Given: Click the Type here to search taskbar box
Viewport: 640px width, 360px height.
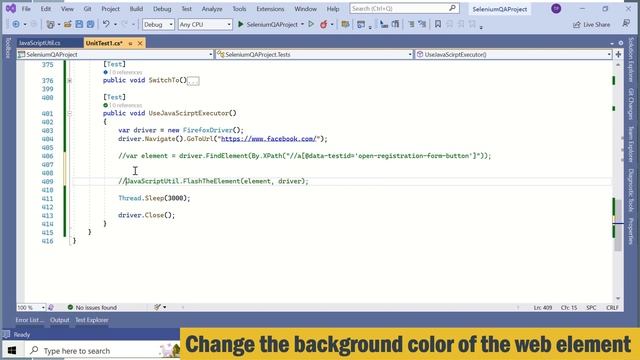Looking at the screenshot, I should tap(101, 351).
